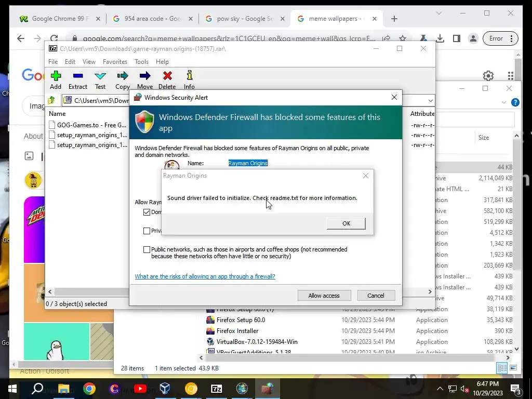
Task: Click Size column header in Explorer
Action: 484,137
